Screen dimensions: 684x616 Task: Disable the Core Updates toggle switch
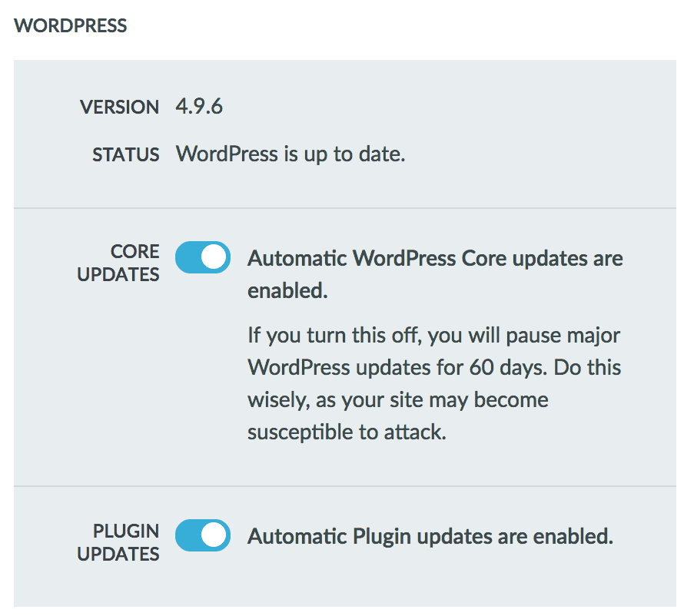click(x=203, y=257)
